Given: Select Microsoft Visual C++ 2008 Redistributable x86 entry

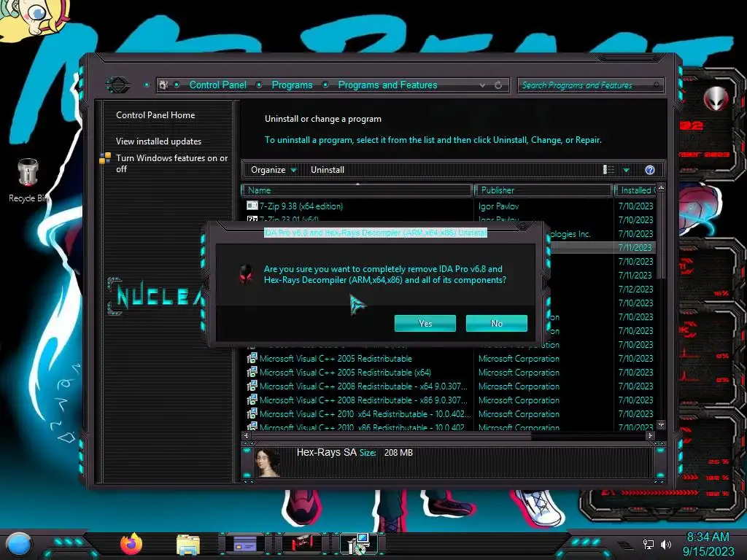Looking at the screenshot, I should point(363,400).
